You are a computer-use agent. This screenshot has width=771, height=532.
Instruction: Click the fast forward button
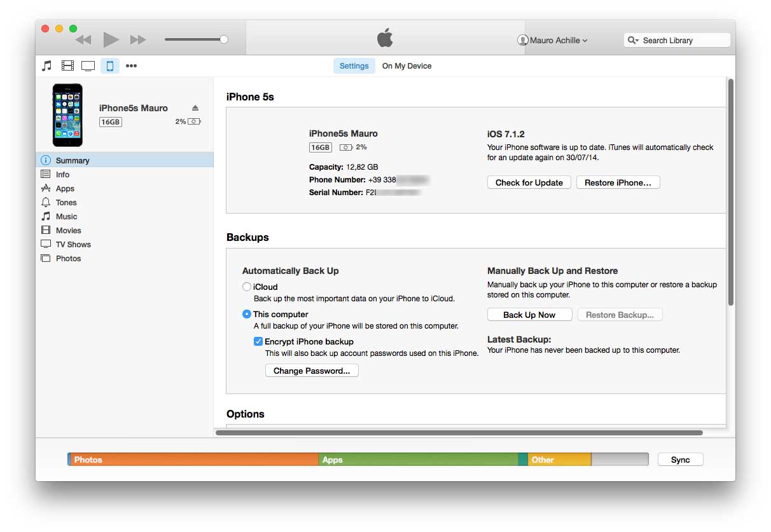(138, 39)
